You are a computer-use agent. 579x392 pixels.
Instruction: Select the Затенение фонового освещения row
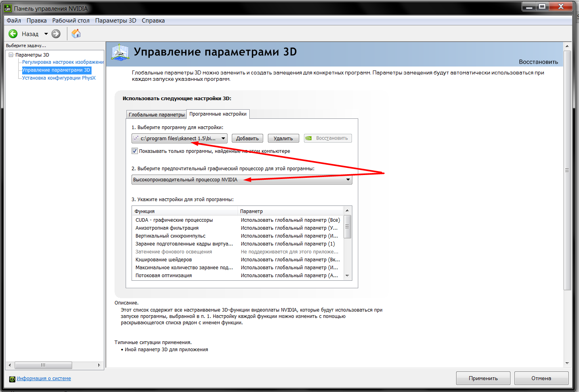coord(238,252)
